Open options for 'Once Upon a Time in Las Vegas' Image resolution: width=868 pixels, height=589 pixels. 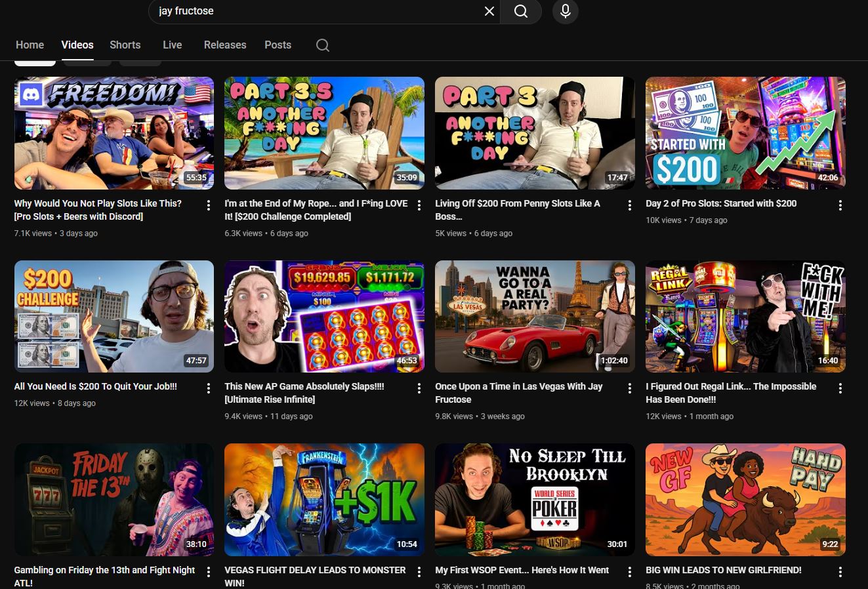630,388
